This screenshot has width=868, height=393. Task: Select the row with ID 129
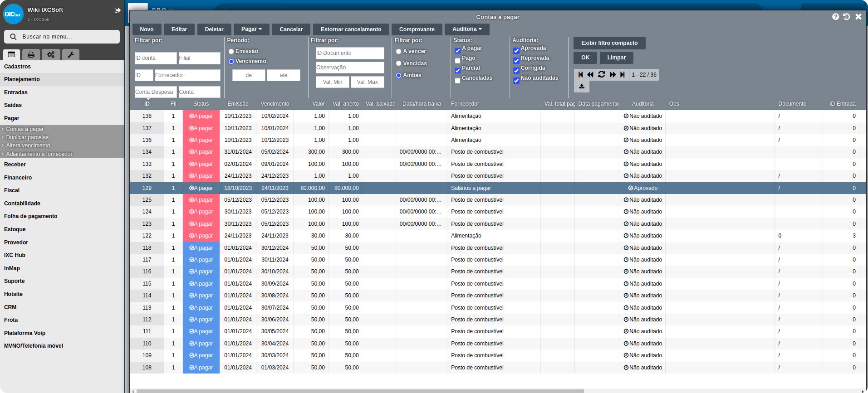(498, 188)
